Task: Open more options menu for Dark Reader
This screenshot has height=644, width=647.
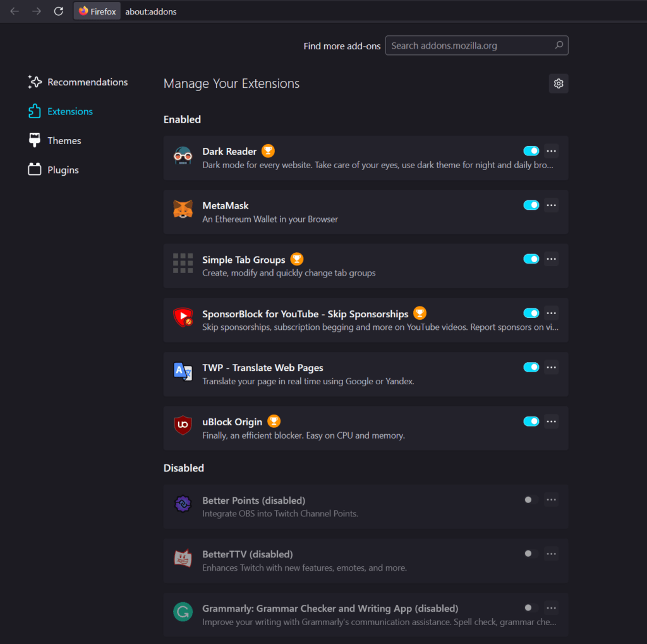Action: click(x=551, y=151)
